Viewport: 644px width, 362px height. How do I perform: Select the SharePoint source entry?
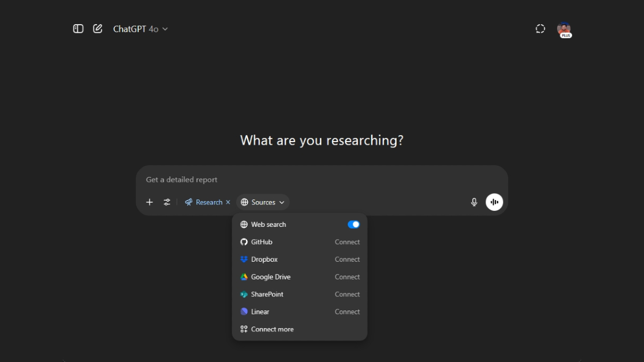pos(267,294)
